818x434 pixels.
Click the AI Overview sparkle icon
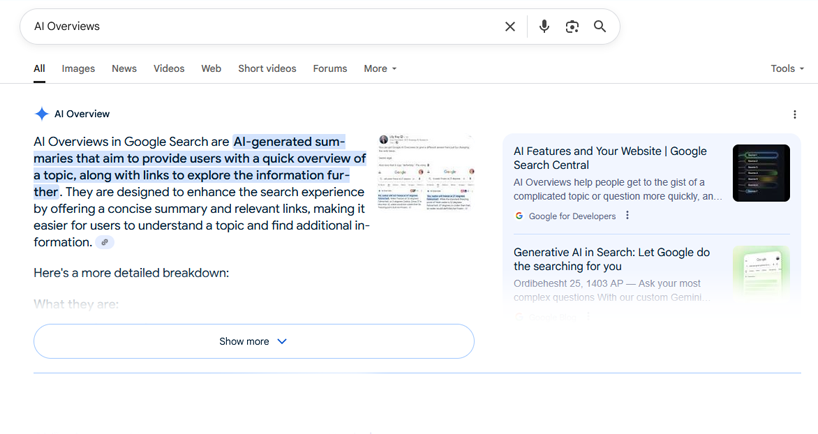pos(42,114)
